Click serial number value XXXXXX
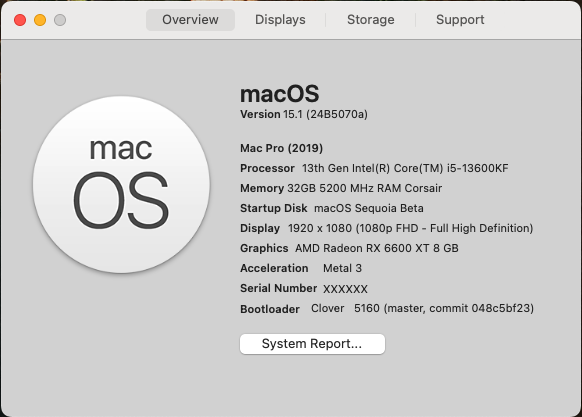Image resolution: width=582 pixels, height=417 pixels. 345,289
